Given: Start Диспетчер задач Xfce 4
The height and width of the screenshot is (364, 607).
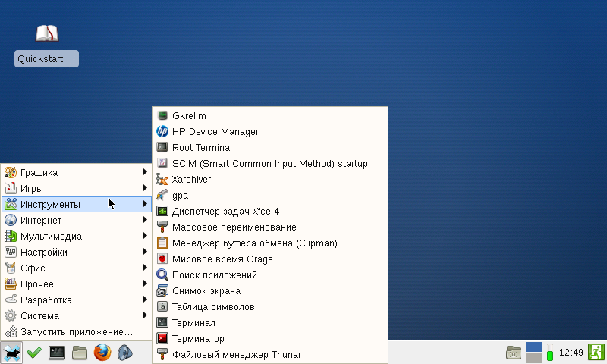Looking at the screenshot, I should tap(225, 211).
